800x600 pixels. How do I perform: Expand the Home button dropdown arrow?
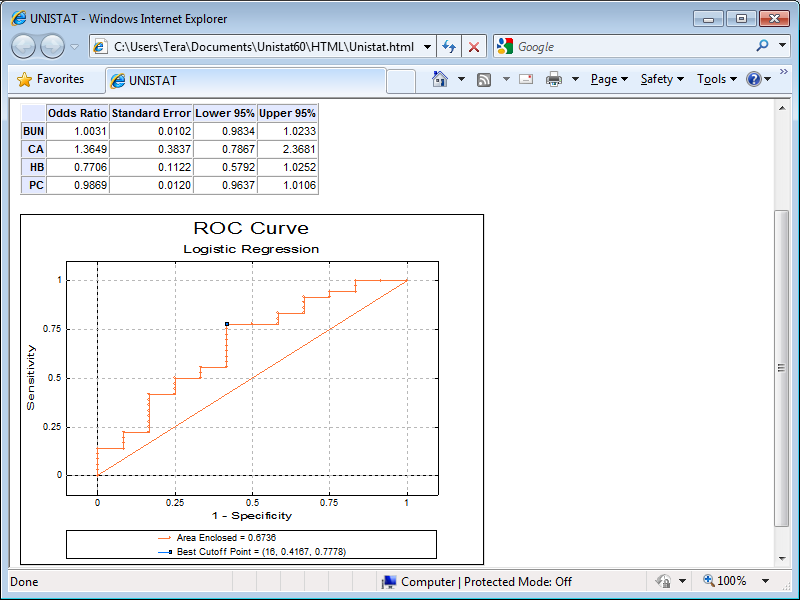(461, 79)
